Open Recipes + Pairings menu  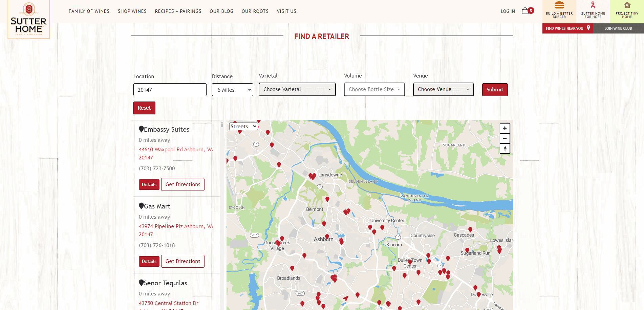click(x=178, y=11)
